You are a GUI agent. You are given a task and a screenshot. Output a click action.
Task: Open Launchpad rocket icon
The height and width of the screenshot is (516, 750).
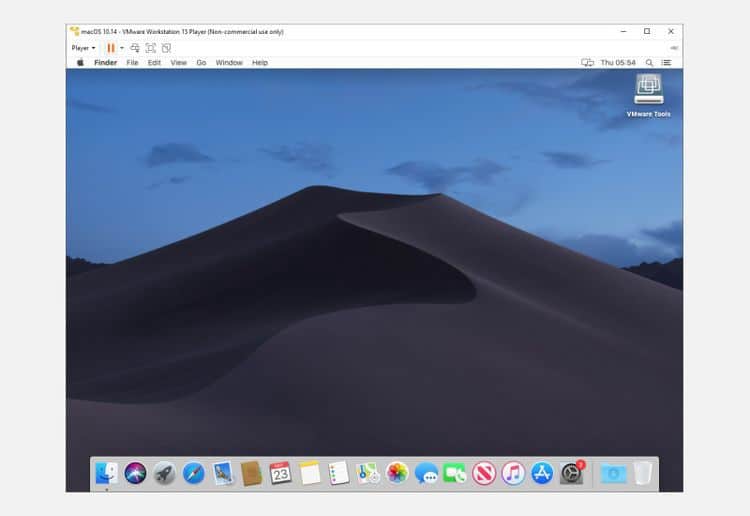164,473
